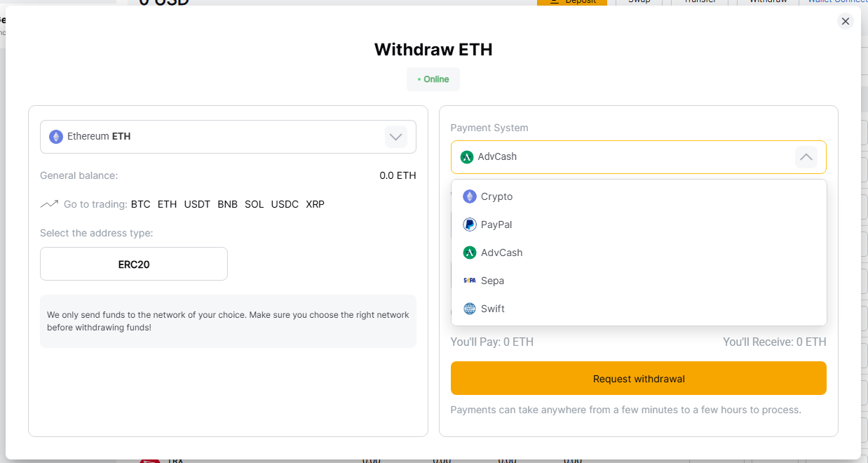This screenshot has width=868, height=463.
Task: Collapse the Payment System dropdown chevron
Action: coord(806,157)
